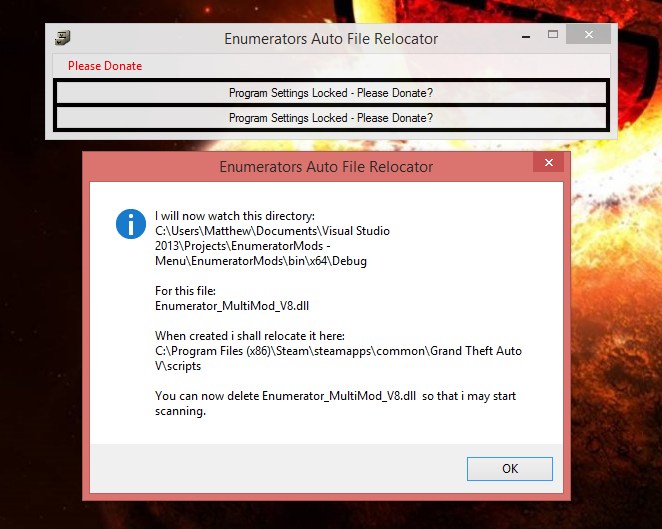
Task: Click the word 'scanning.' in the dialog
Action: [180, 411]
